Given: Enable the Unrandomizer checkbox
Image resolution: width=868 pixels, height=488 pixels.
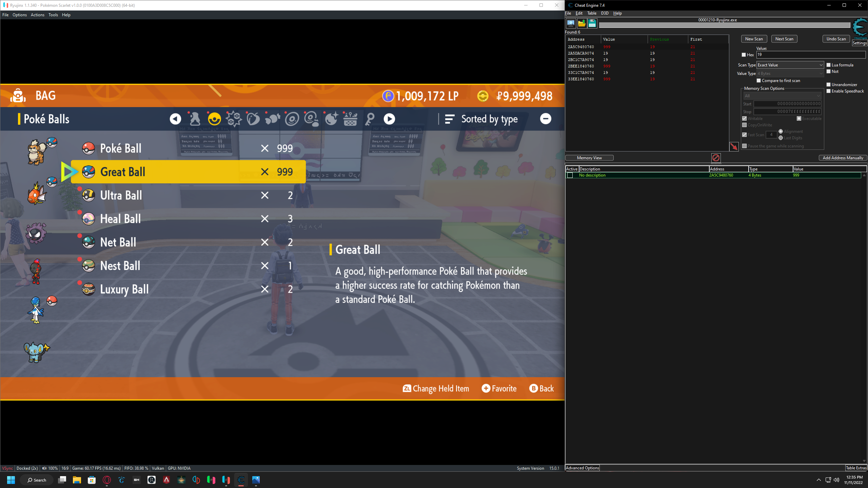Looking at the screenshot, I should pos(828,85).
